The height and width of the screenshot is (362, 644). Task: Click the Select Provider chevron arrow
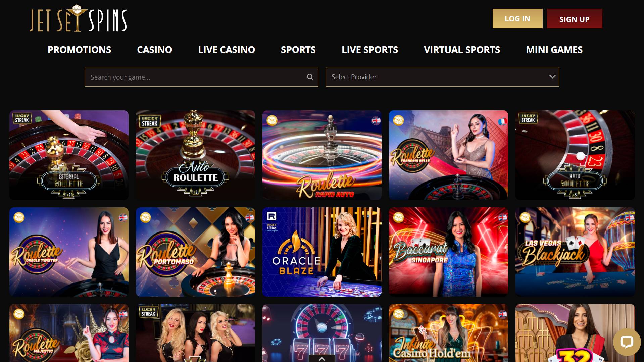[552, 77]
